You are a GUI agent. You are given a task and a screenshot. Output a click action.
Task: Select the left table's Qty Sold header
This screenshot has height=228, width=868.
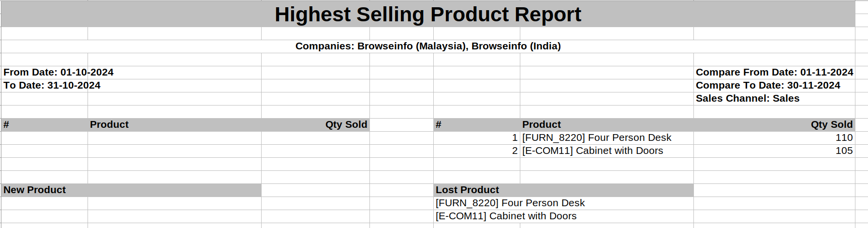click(346, 124)
